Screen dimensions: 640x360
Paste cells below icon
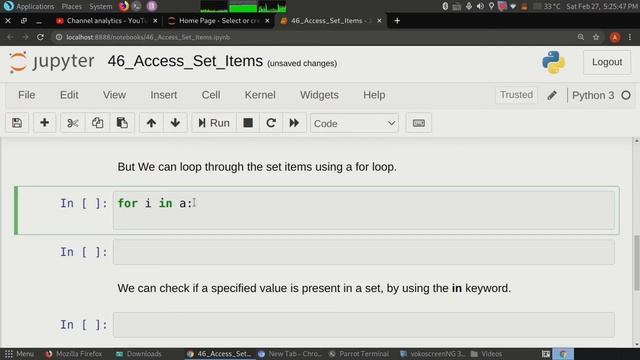click(x=122, y=123)
